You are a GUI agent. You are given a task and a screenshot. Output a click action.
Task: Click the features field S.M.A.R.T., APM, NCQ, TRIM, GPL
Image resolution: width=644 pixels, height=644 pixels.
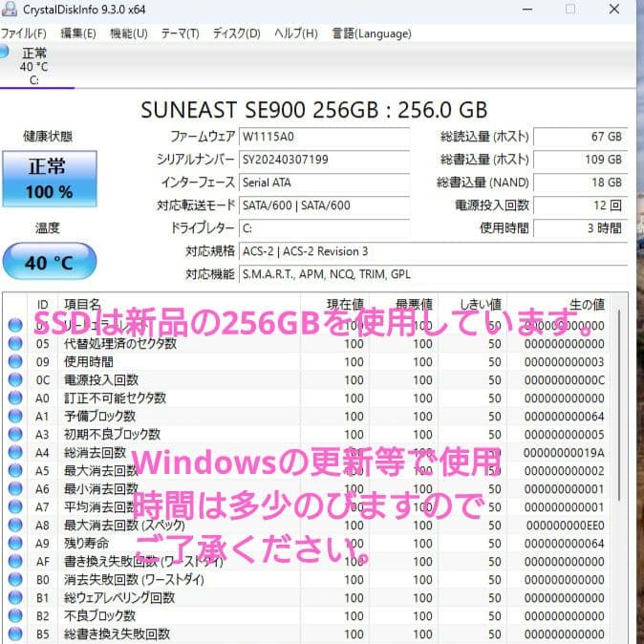tap(433, 274)
